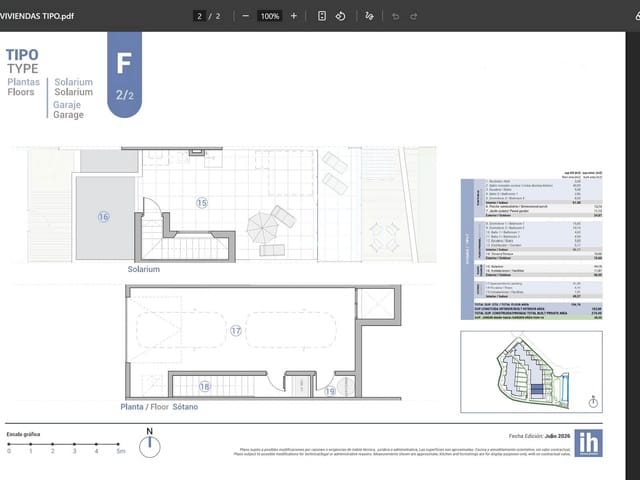This screenshot has height=480, width=640.
Task: Click the graphic scale bar
Action: point(65,447)
